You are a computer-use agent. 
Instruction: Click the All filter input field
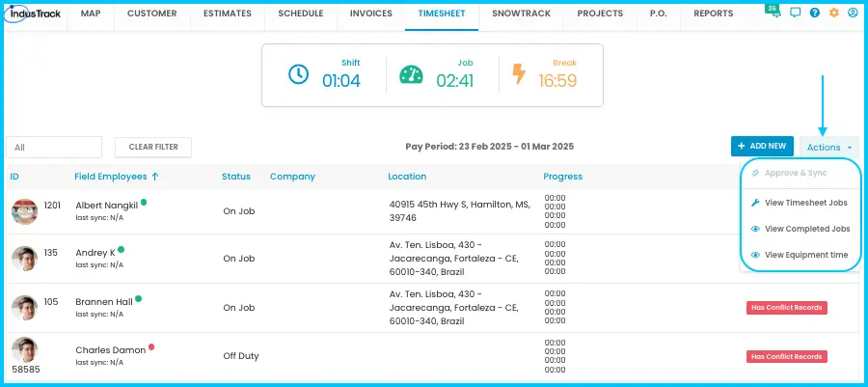pyautogui.click(x=54, y=148)
